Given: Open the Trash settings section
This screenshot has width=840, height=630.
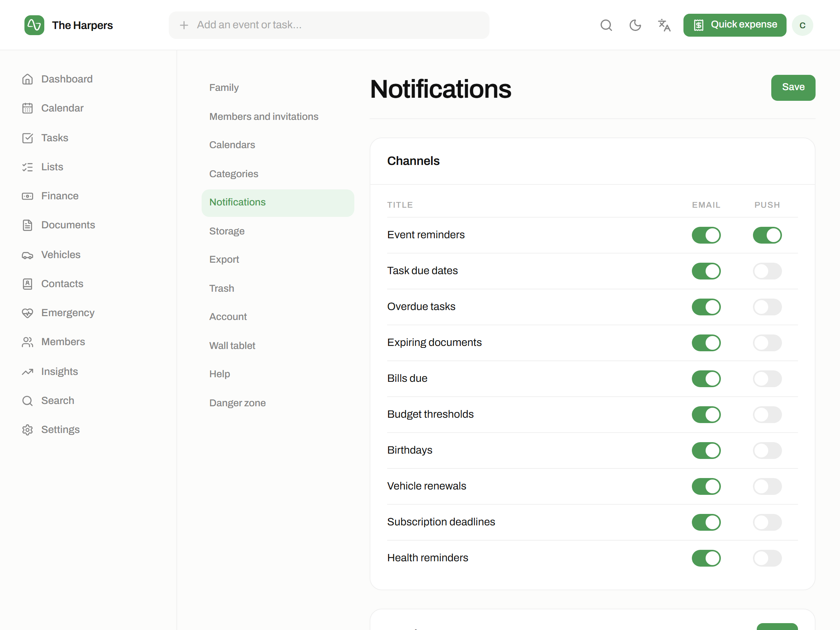Looking at the screenshot, I should pyautogui.click(x=278, y=288).
